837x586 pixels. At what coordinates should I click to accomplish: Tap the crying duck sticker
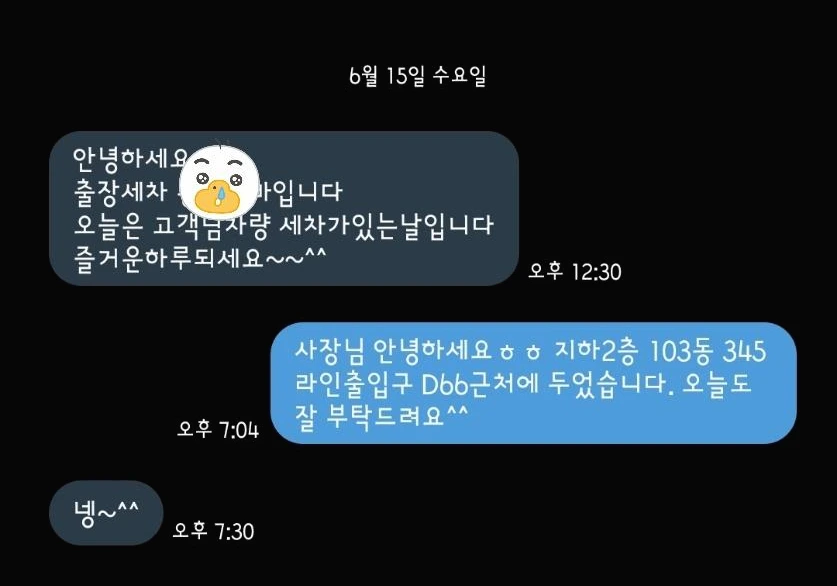[x=219, y=178]
